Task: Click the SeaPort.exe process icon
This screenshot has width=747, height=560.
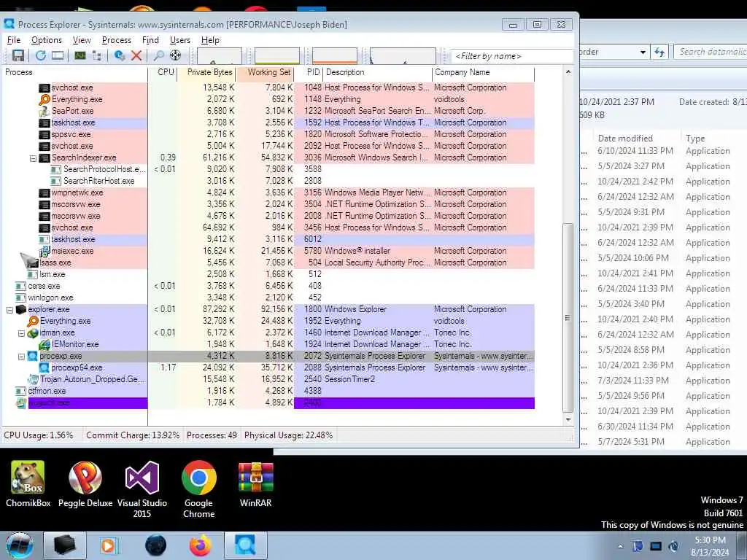Action: tap(44, 111)
